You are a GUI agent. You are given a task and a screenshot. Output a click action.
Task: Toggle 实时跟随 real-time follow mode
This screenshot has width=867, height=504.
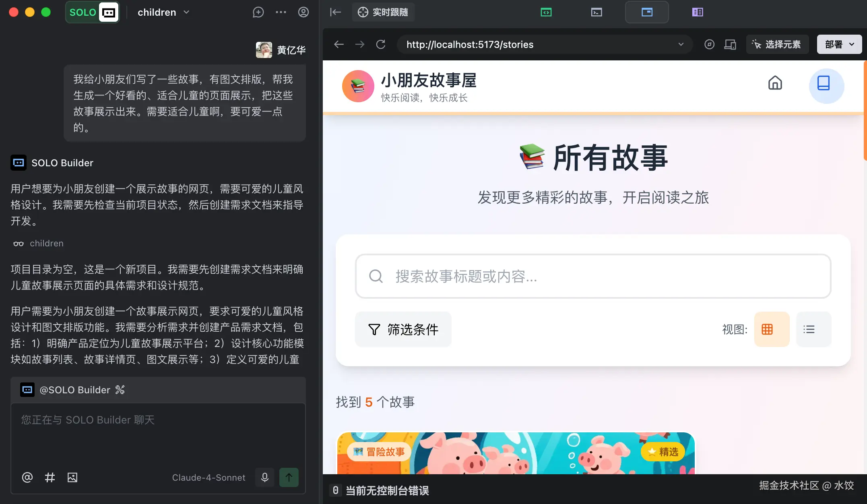point(383,12)
